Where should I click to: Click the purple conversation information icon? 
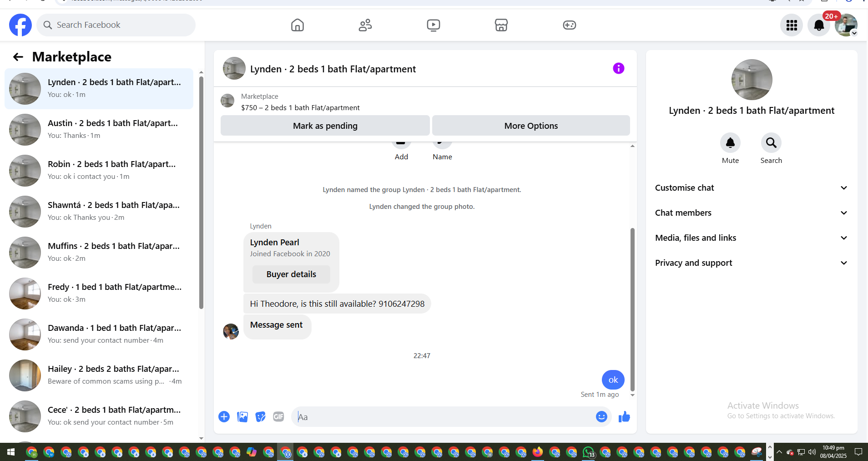coord(619,68)
